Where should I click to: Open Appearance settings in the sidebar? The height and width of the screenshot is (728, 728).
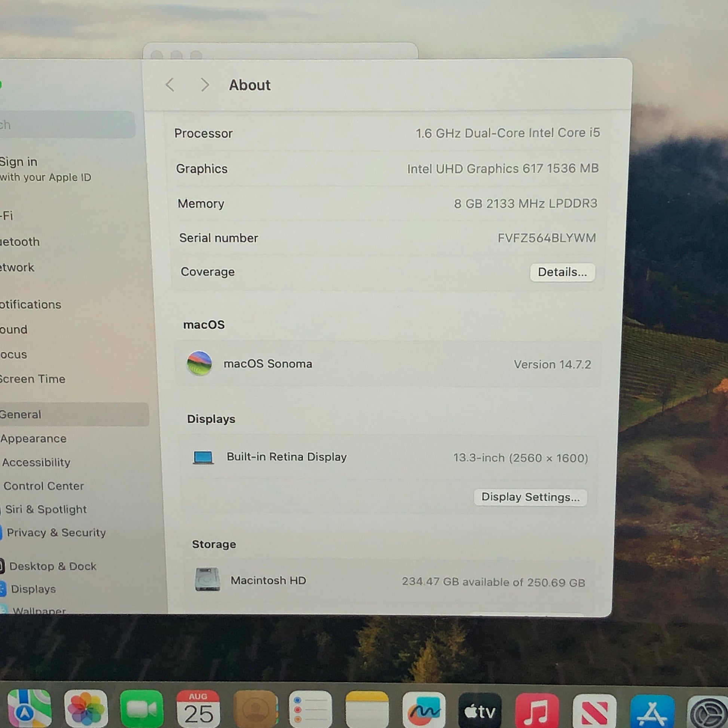(x=33, y=438)
